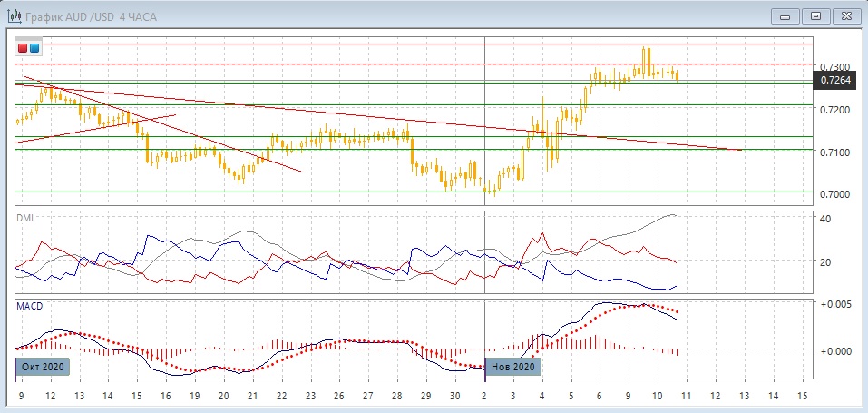Screen dimensions: 868x413
Task: Click the blue square button on chart
Action: pos(34,47)
